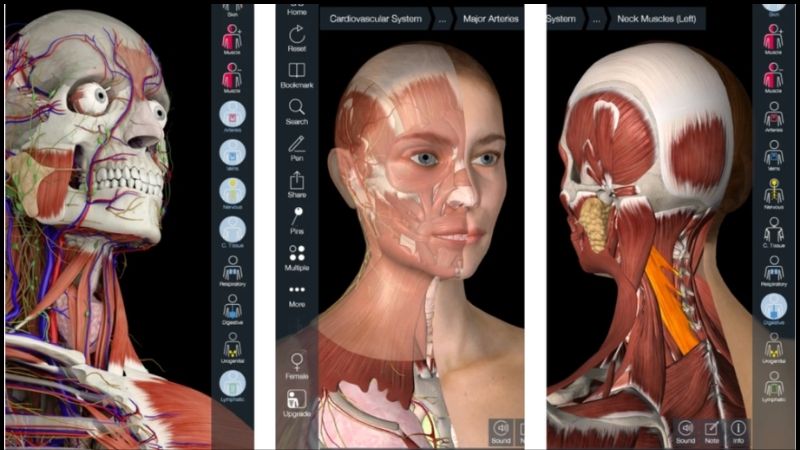This screenshot has width=800, height=450.
Task: Show Lymphatic system in the right panel
Action: point(773,386)
